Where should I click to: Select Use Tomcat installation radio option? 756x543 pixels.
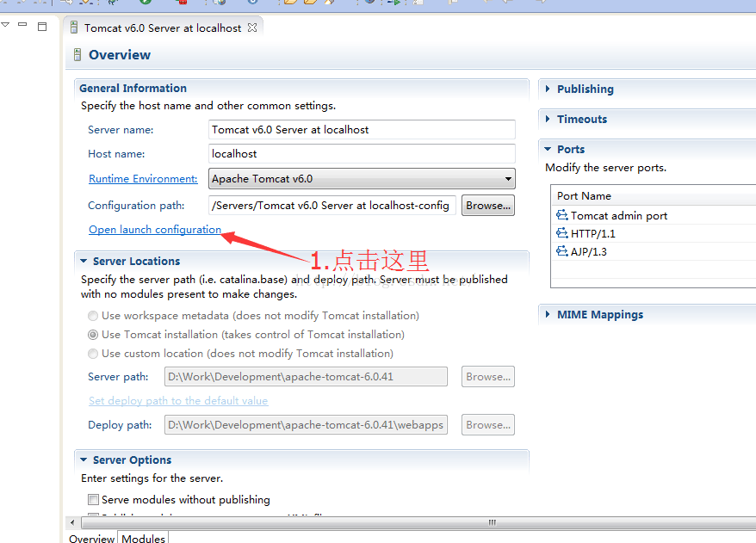[93, 335]
